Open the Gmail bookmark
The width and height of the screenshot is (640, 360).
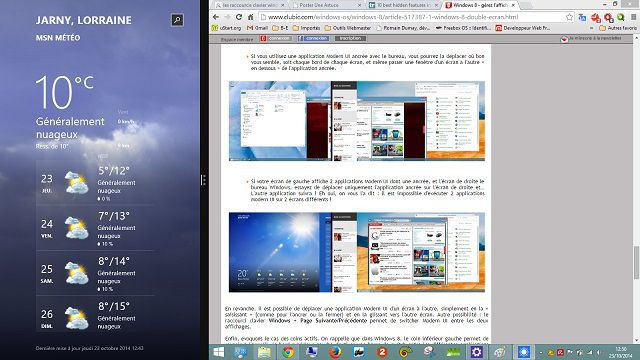coord(257,28)
